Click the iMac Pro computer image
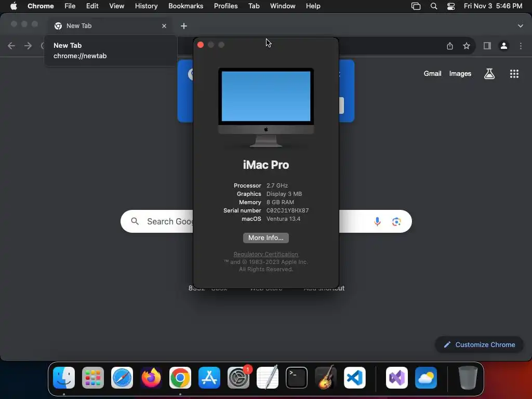The height and width of the screenshot is (399, 532). (266, 108)
